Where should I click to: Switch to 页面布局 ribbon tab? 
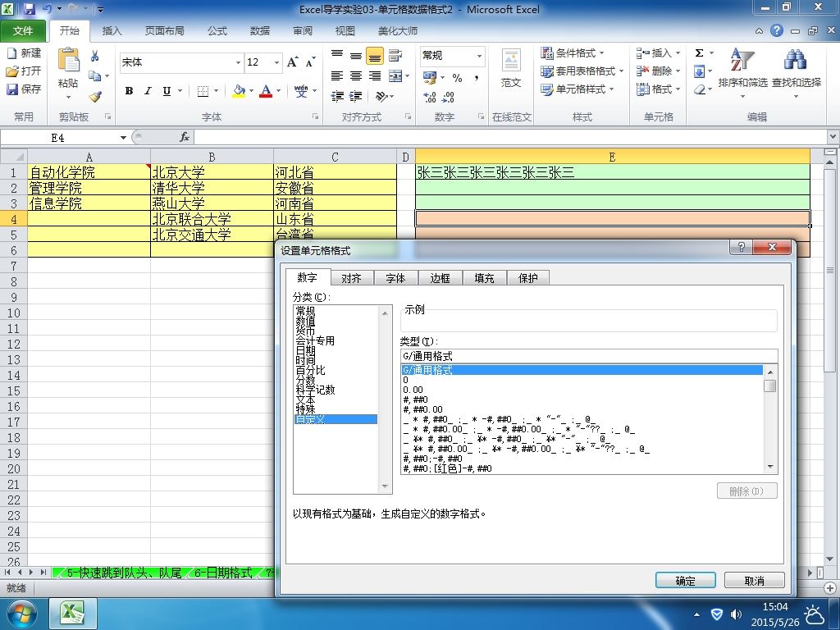pos(164,31)
